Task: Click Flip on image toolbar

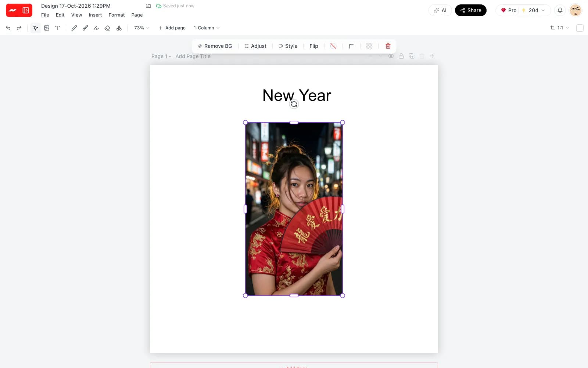Action: 314,46
